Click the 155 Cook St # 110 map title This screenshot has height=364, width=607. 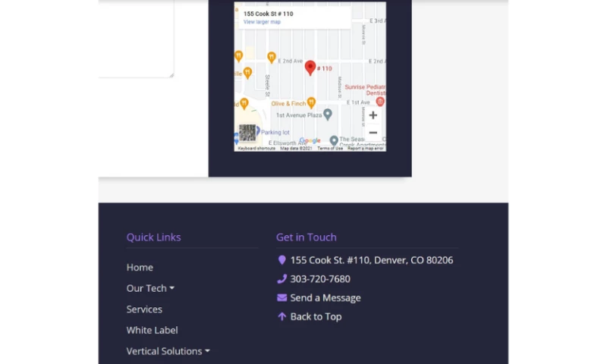point(269,14)
